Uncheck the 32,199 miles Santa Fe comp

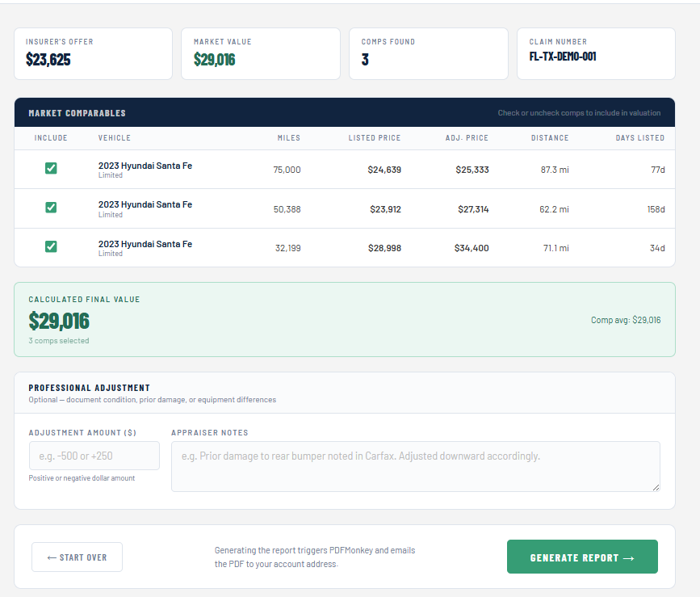(x=51, y=246)
